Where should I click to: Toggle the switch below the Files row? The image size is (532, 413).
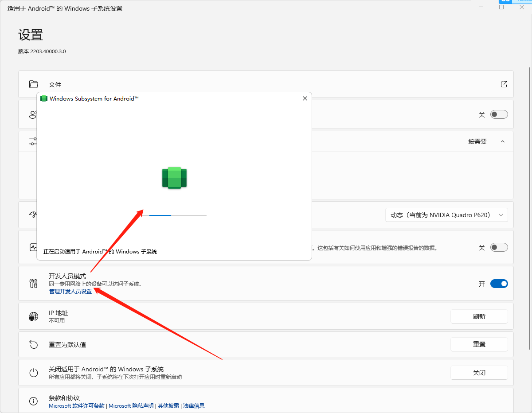click(499, 114)
